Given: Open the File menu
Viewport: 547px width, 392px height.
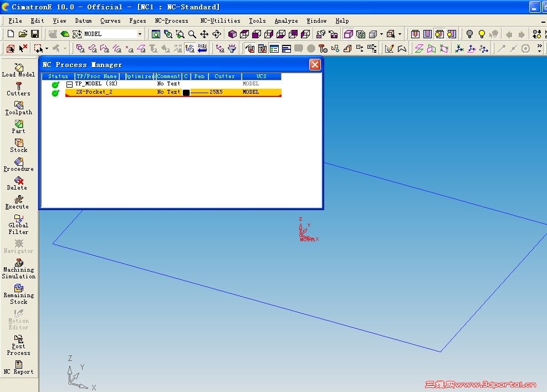Looking at the screenshot, I should [x=15, y=21].
